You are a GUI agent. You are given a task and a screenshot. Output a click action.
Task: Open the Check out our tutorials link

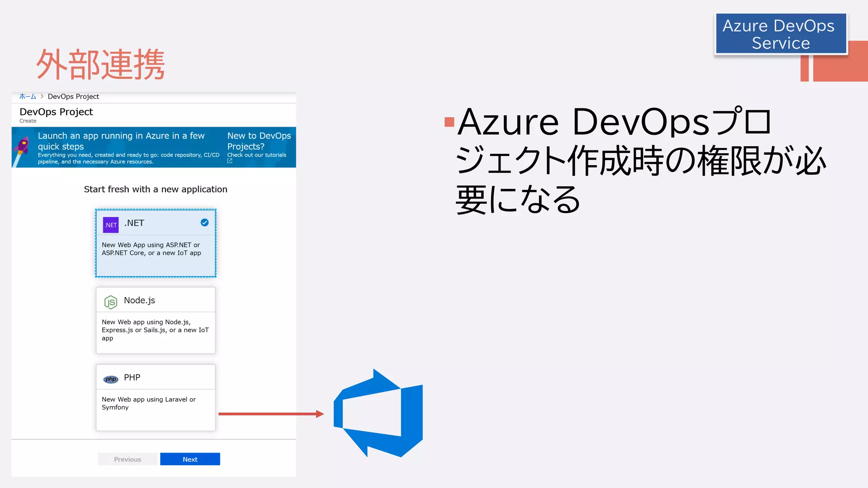pyautogui.click(x=256, y=155)
